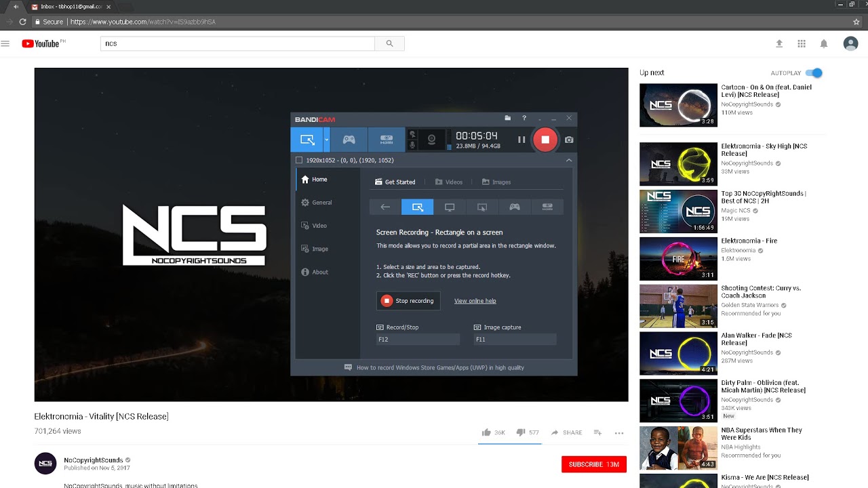Image resolution: width=868 pixels, height=488 pixels.
Task: Click the Image capture hotkey field F11
Action: point(515,339)
